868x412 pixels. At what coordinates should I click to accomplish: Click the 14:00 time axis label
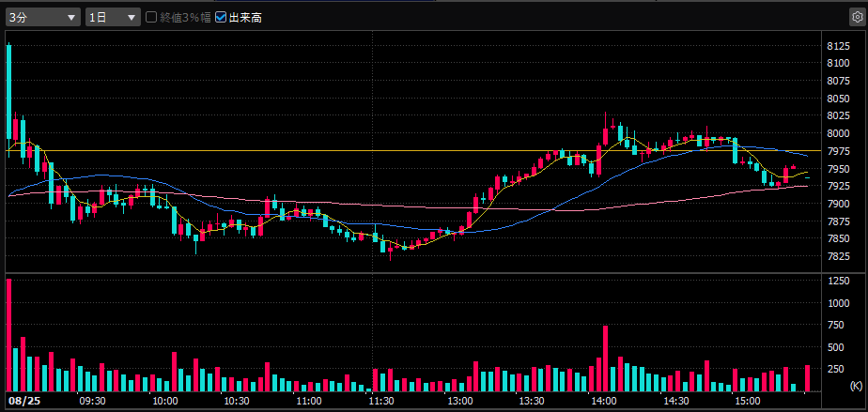[x=604, y=401]
